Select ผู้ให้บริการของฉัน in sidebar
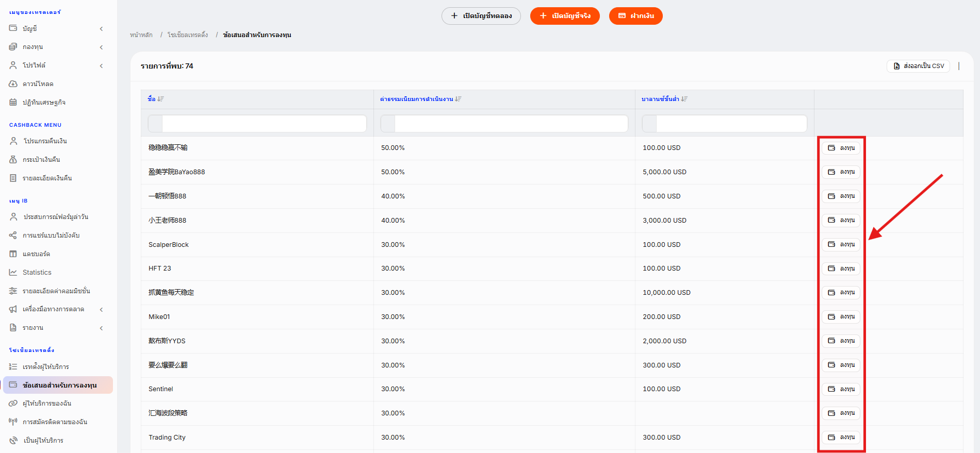The image size is (980, 453). 47,403
